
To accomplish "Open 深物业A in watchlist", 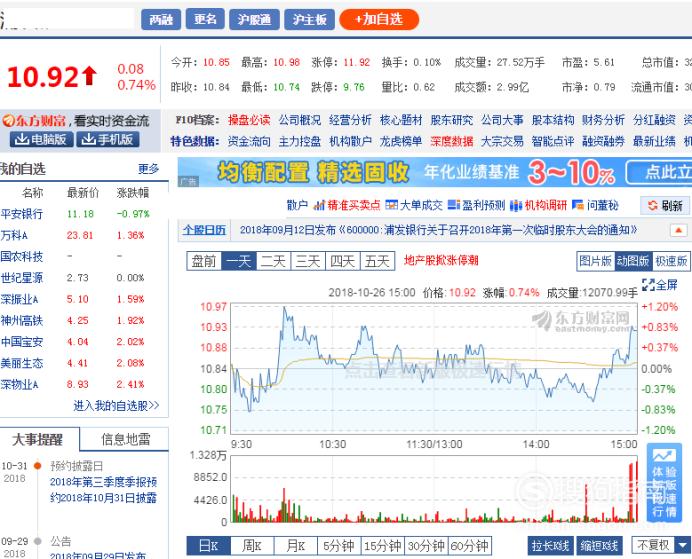I will 19,384.
